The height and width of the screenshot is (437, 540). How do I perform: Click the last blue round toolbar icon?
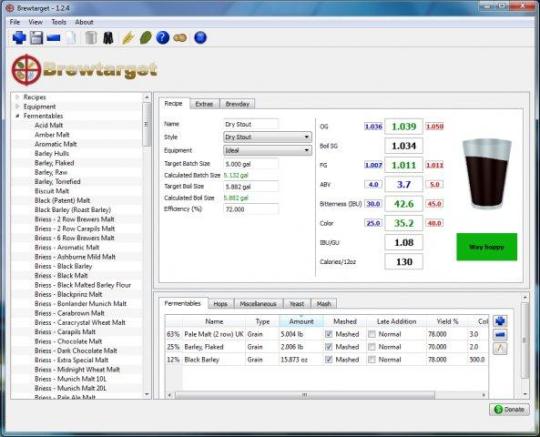pyautogui.click(x=200, y=38)
